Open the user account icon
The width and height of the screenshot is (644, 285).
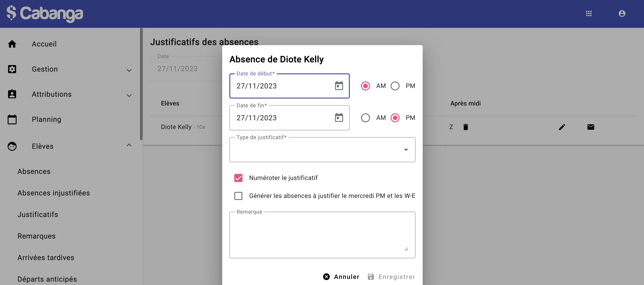click(622, 13)
